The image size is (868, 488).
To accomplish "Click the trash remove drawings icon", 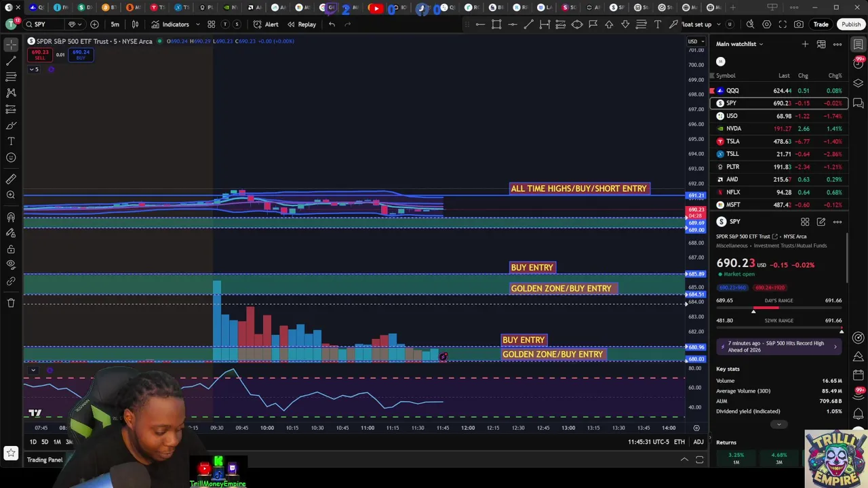I will [11, 303].
